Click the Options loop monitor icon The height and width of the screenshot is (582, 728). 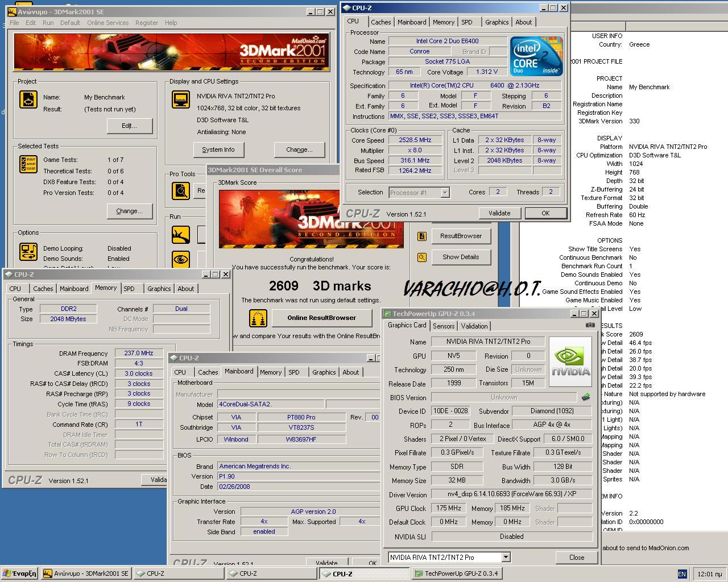point(28,252)
